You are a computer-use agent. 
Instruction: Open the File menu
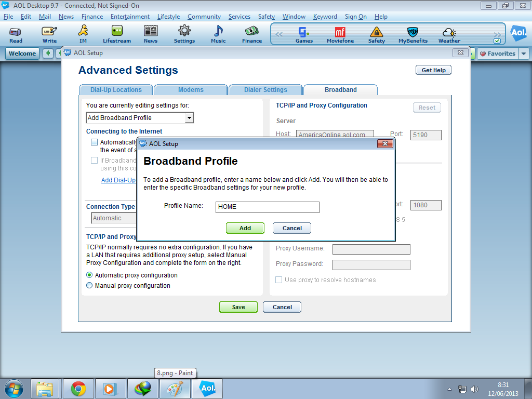pyautogui.click(x=8, y=17)
